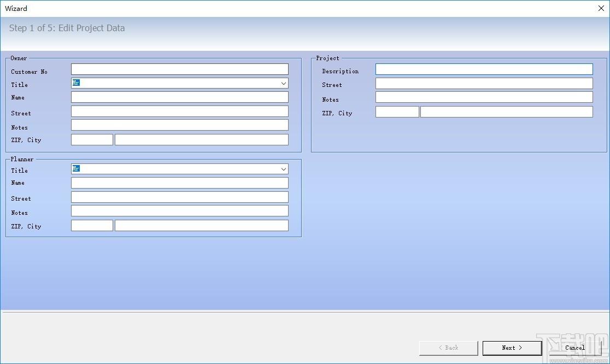The width and height of the screenshot is (610, 364).
Task: Click the Cancel button
Action: click(575, 348)
